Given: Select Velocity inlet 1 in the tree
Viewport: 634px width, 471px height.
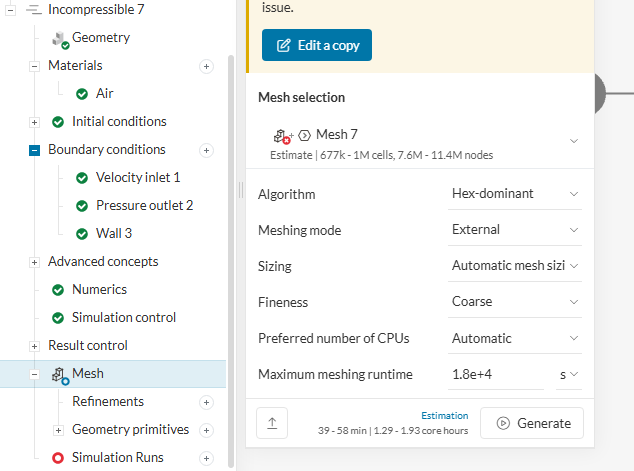Looking at the screenshot, I should point(138,178).
